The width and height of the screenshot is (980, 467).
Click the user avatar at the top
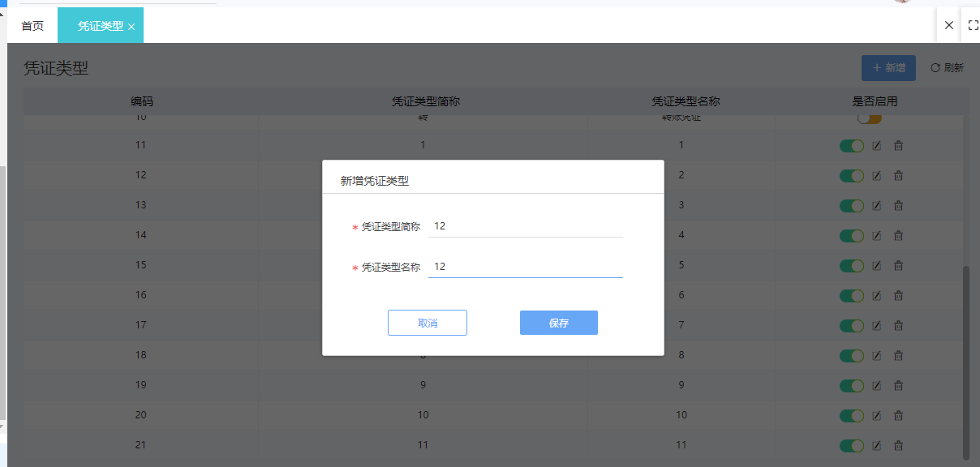pyautogui.click(x=903, y=2)
